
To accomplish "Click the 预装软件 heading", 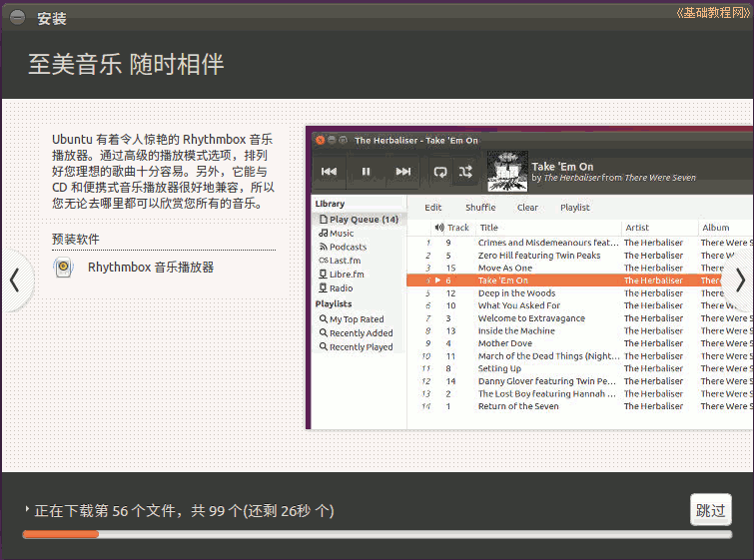I will (x=76, y=239).
